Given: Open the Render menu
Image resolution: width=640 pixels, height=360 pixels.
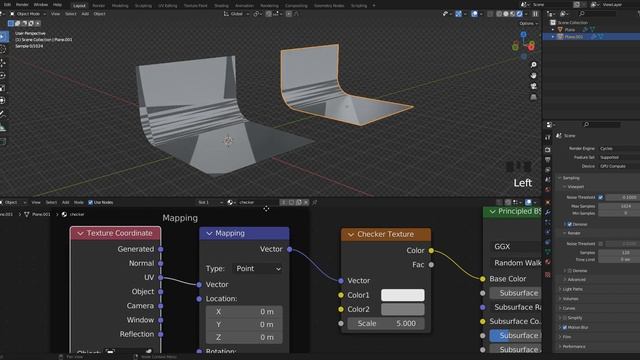Looking at the screenshot, I should tap(22, 4).
